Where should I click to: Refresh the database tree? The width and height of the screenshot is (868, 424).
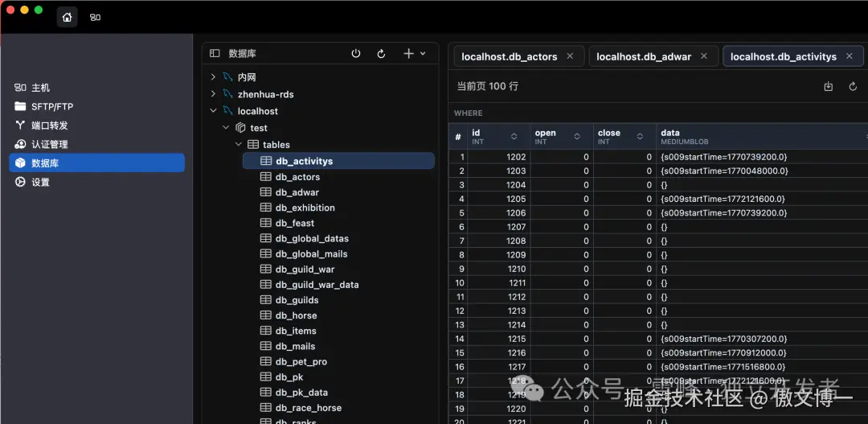pyautogui.click(x=381, y=53)
